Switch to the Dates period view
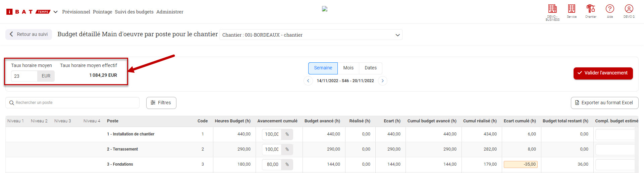The width and height of the screenshot is (644, 173). tap(370, 68)
